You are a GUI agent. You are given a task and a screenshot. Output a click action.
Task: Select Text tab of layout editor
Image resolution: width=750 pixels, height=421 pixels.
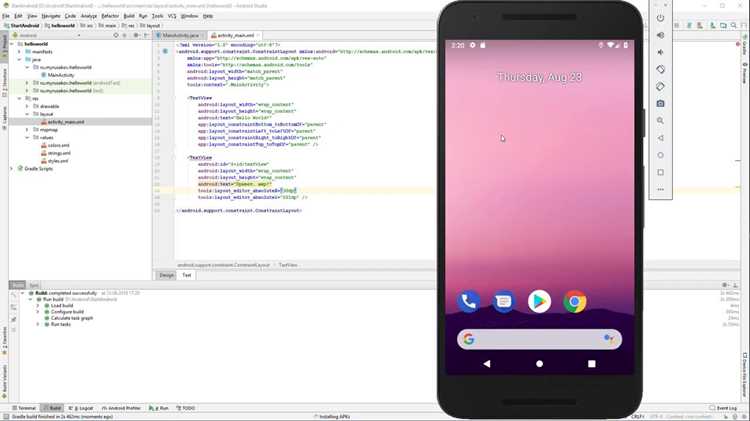(x=187, y=275)
